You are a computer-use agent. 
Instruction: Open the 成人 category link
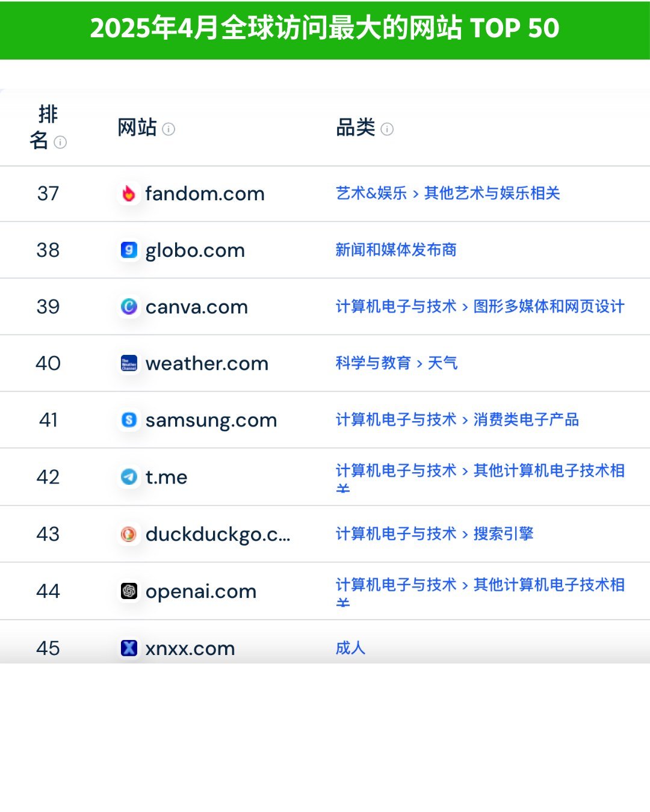[x=350, y=648]
